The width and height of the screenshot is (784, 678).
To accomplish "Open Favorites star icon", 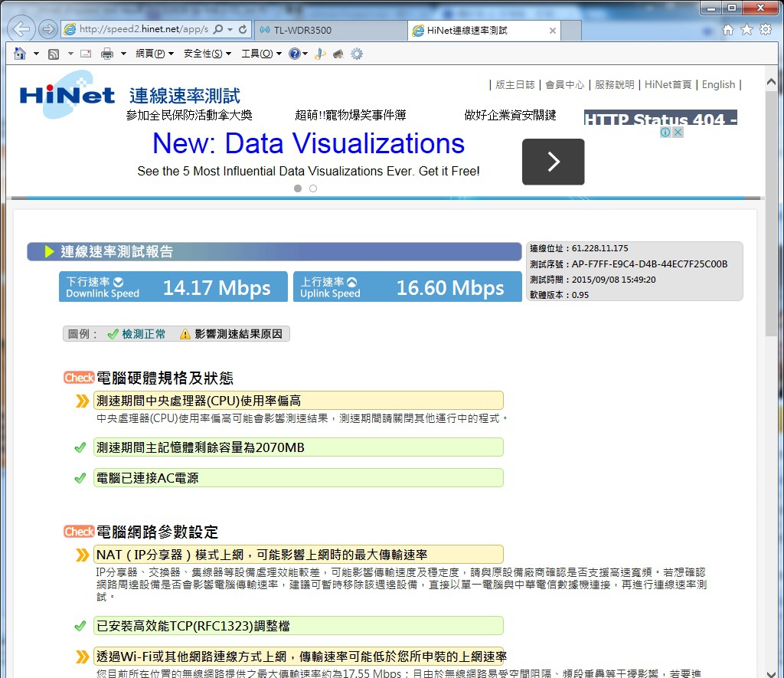I will (746, 30).
